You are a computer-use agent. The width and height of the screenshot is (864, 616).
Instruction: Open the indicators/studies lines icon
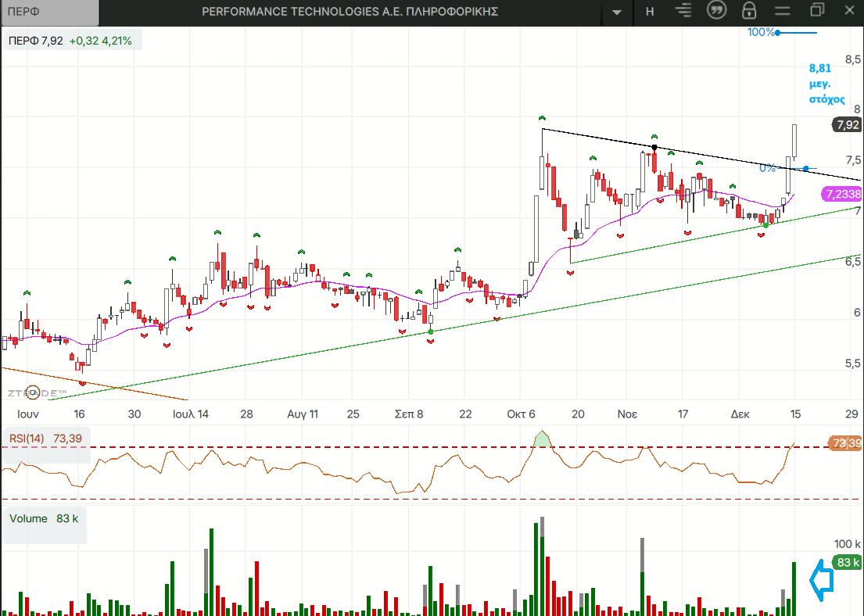click(683, 11)
